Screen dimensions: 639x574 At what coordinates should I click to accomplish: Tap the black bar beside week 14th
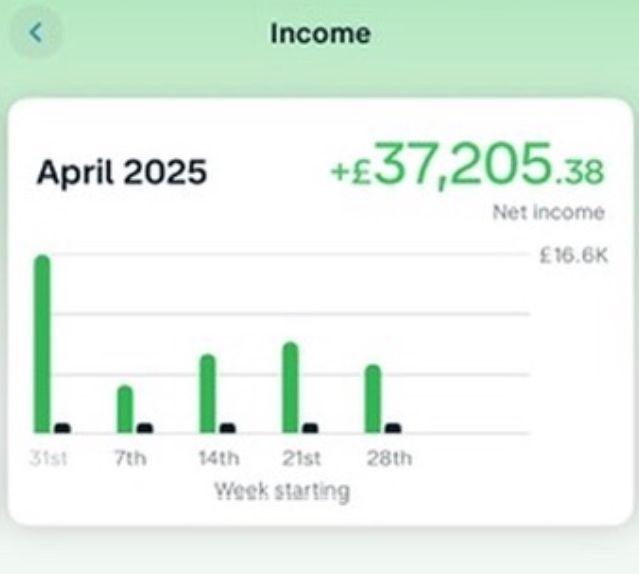click(x=227, y=428)
